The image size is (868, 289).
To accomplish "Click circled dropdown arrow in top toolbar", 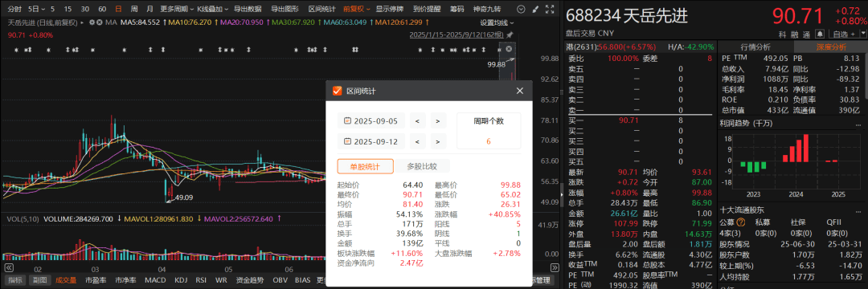I will (x=521, y=10).
